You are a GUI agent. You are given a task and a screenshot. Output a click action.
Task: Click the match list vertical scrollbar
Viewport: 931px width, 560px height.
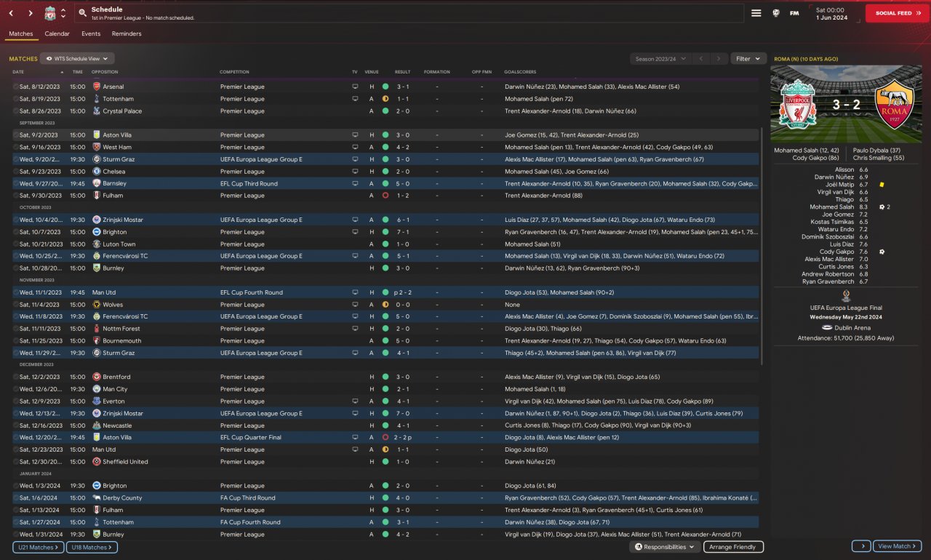[762, 247]
